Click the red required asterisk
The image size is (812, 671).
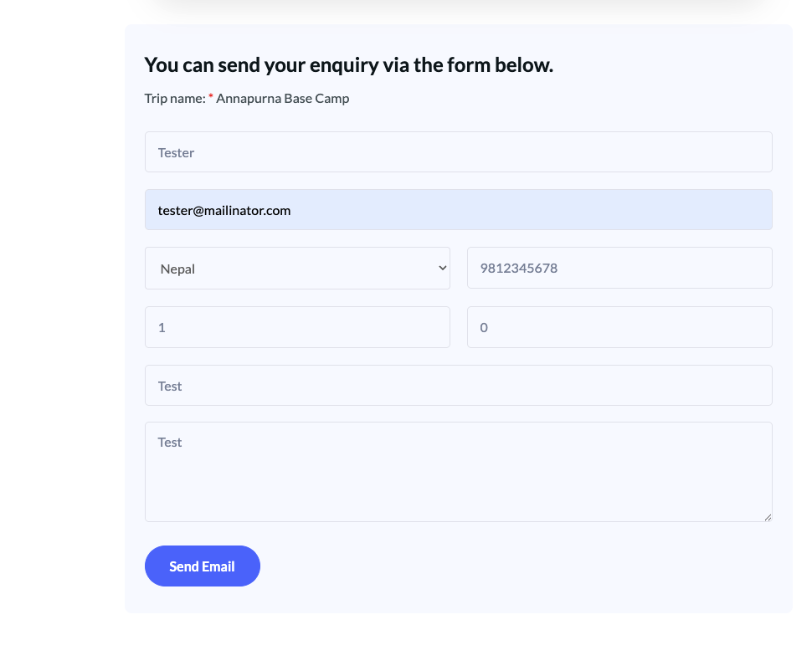(211, 98)
